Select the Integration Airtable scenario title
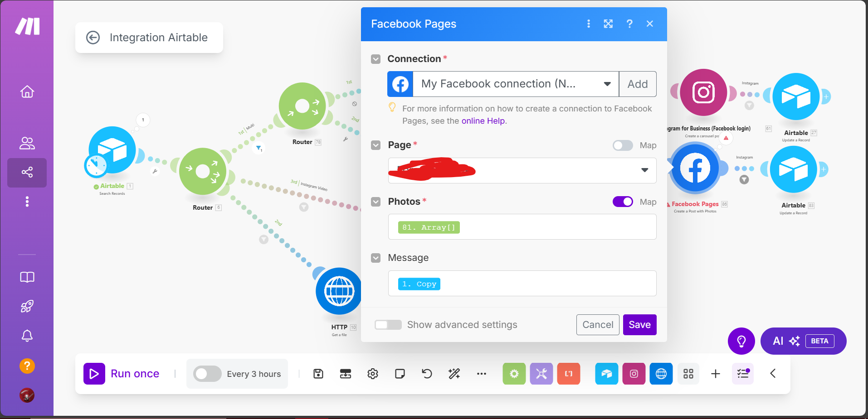Viewport: 868px width, 419px height. point(159,38)
